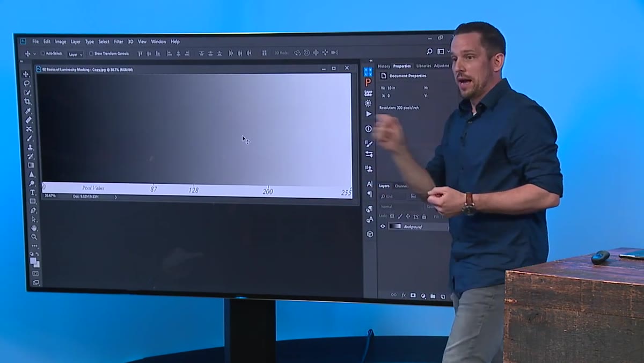Select the Zoom magnifier tool
644x363 pixels.
34,237
